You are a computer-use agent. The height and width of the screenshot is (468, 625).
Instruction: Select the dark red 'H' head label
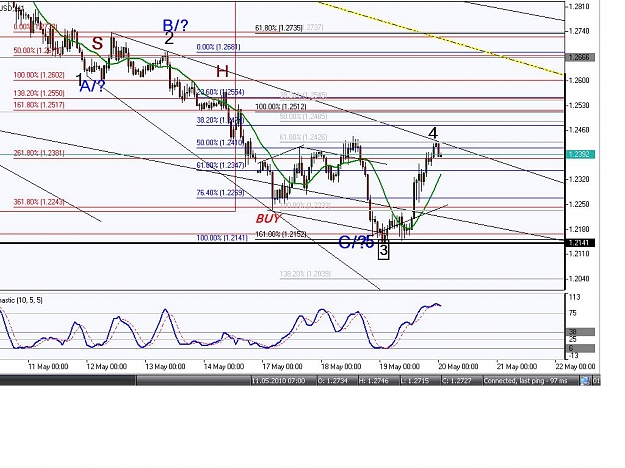pos(222,71)
